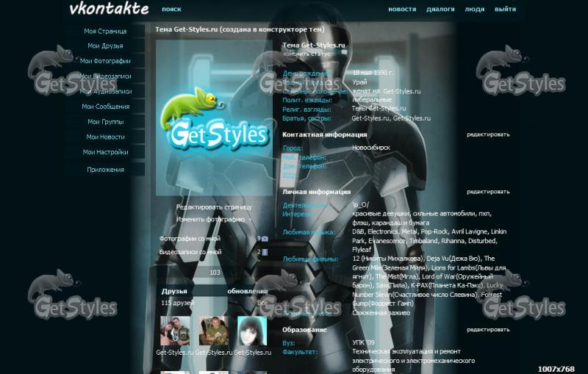Image resolution: width=588 pixels, height=374 pixels.
Task: Click the camera icon beside photos count
Action: [x=265, y=239]
